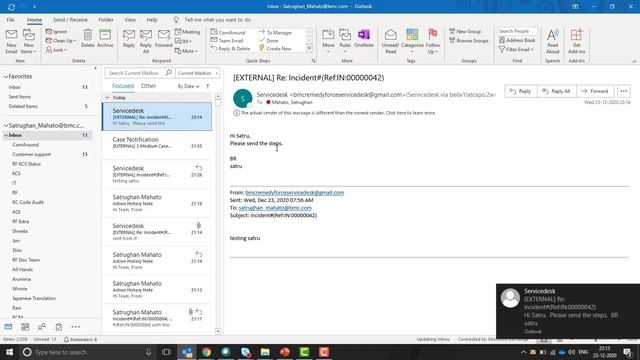Open the New Items menu
Viewport: 640px width, 360px height.
click(x=29, y=41)
